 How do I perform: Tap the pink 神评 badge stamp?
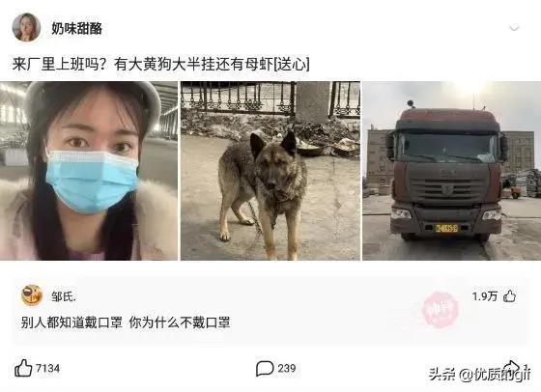point(441,310)
